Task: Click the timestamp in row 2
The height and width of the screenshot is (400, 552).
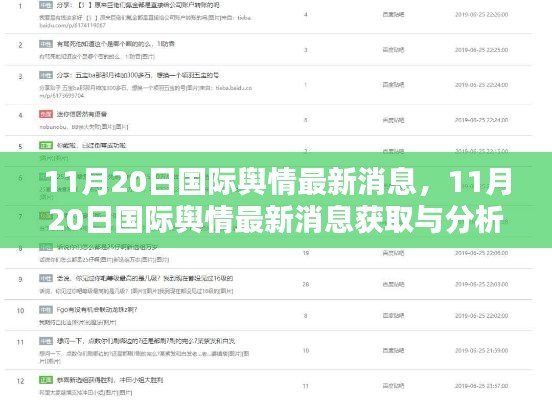Action: (481, 50)
